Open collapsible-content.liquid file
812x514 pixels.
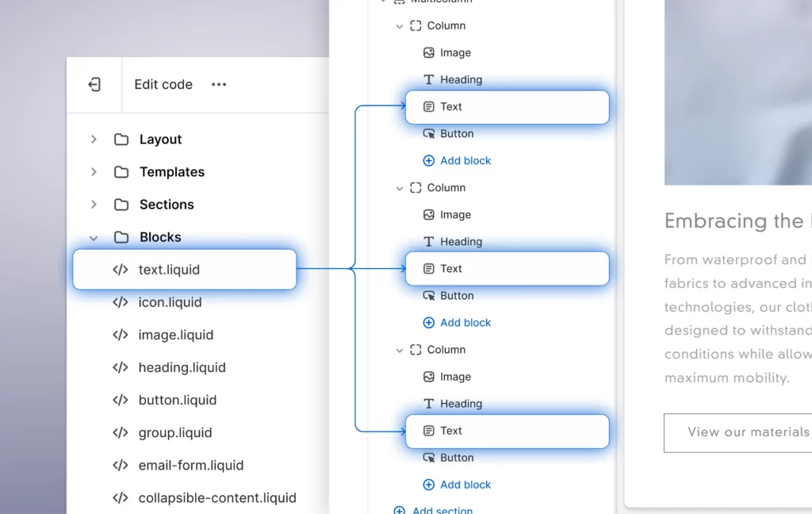coord(216,498)
